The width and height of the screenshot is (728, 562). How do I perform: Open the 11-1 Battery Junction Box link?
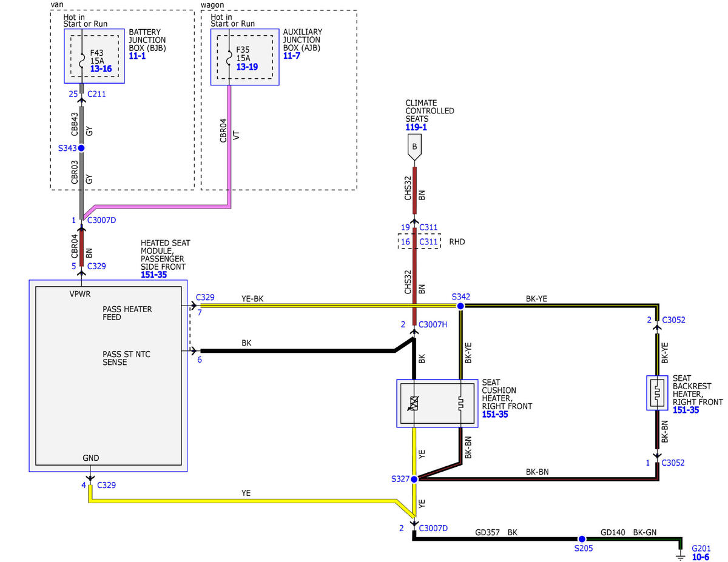point(137,55)
